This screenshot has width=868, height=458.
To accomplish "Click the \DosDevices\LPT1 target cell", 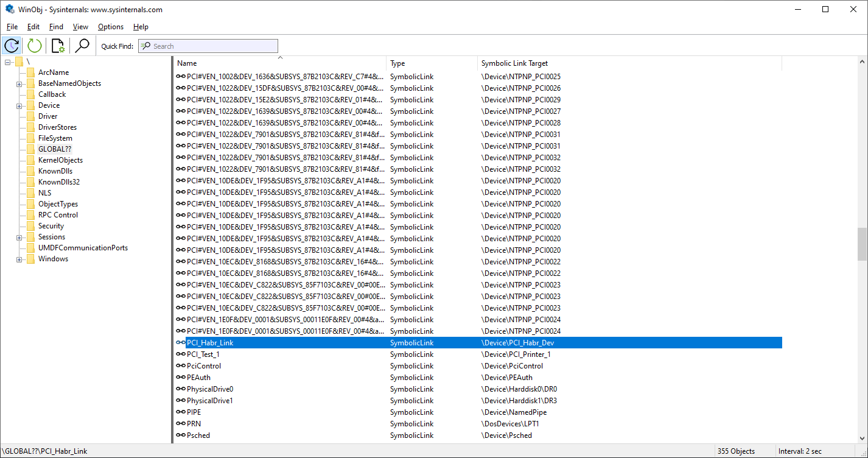I will 510,424.
